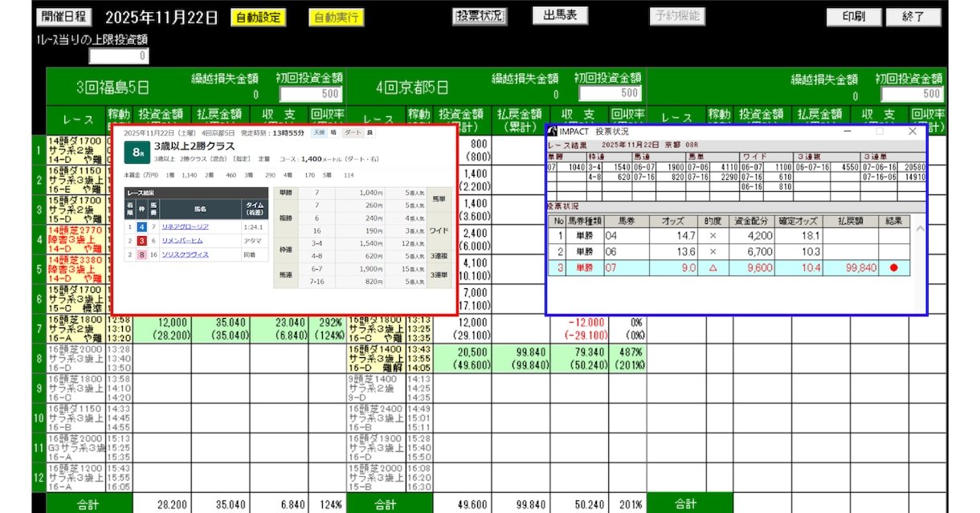The width and height of the screenshot is (980, 513).
Task: Click Kyoto total recovery rate 201% in 合計 row
Action: point(631,505)
